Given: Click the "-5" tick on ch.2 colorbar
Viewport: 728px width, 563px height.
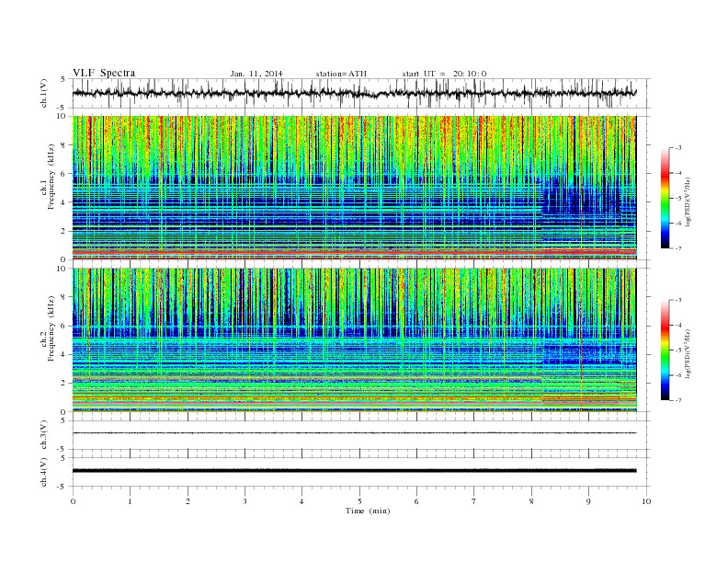Looking at the screenshot, I should [x=678, y=350].
